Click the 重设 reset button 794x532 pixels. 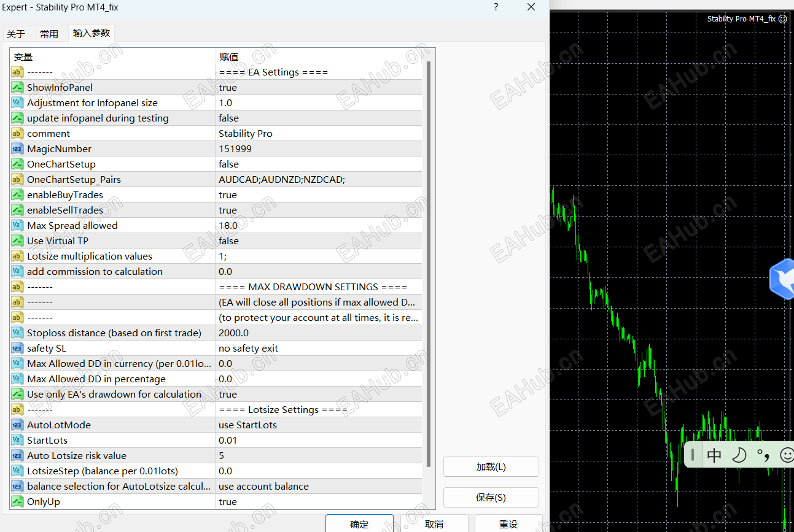coord(508,524)
